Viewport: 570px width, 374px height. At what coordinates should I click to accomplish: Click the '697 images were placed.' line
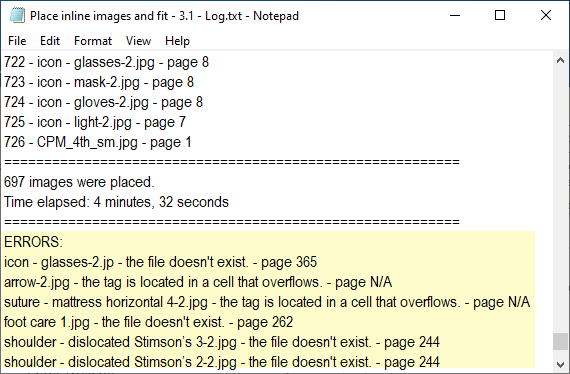point(79,182)
